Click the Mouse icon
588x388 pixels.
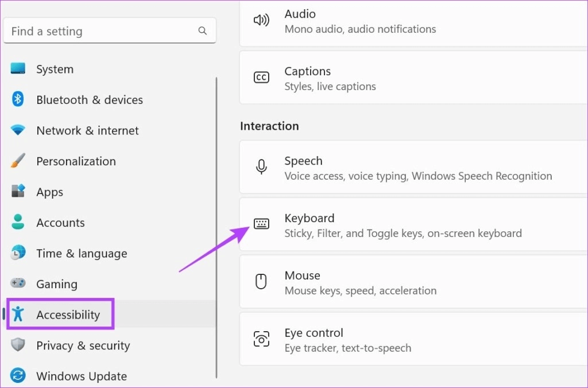click(261, 282)
